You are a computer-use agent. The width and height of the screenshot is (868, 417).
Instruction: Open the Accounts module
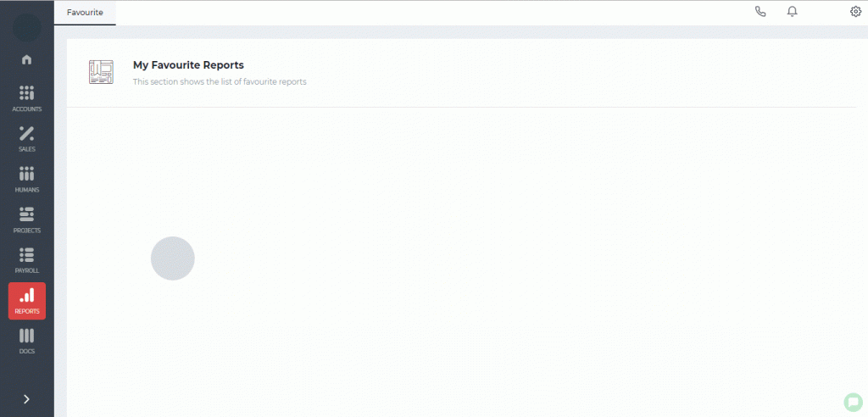pyautogui.click(x=26, y=99)
